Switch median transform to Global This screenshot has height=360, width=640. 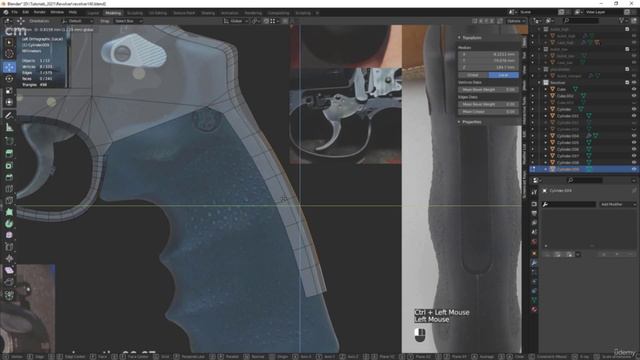473,75
